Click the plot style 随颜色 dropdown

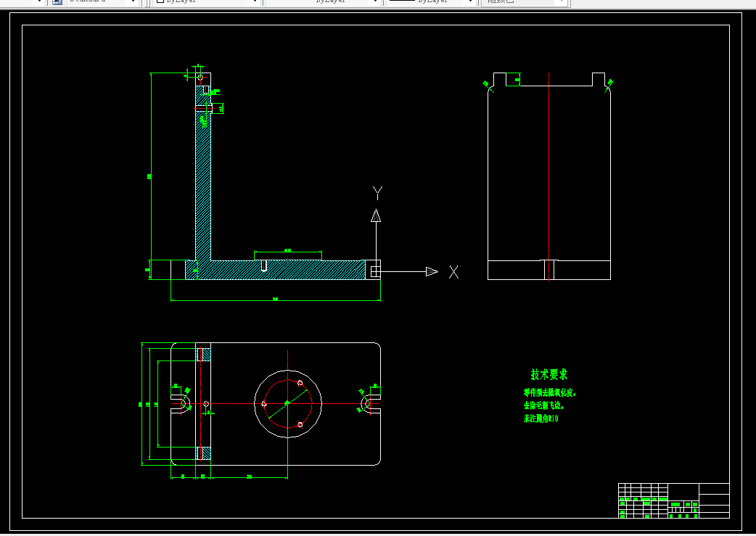(525, 2)
